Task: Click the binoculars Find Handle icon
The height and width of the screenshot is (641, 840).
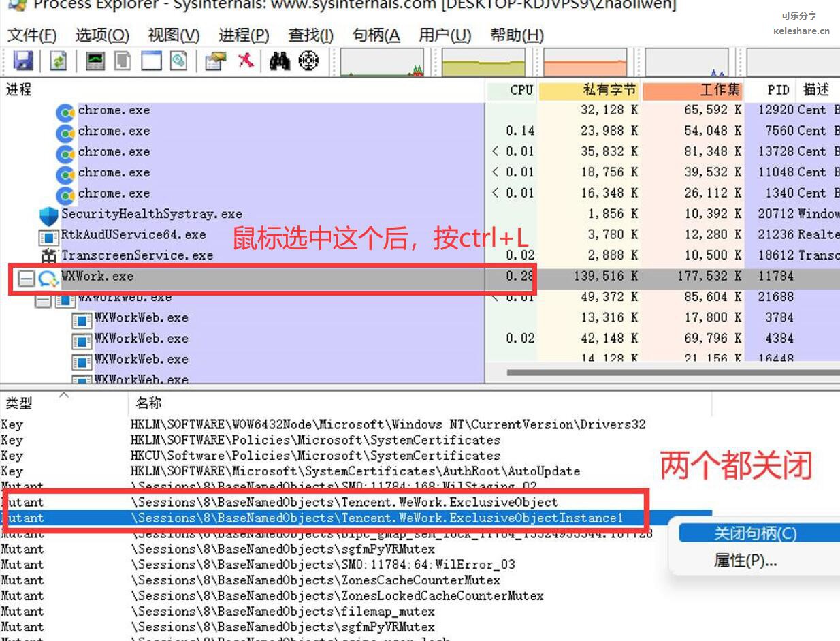Action: [x=280, y=61]
